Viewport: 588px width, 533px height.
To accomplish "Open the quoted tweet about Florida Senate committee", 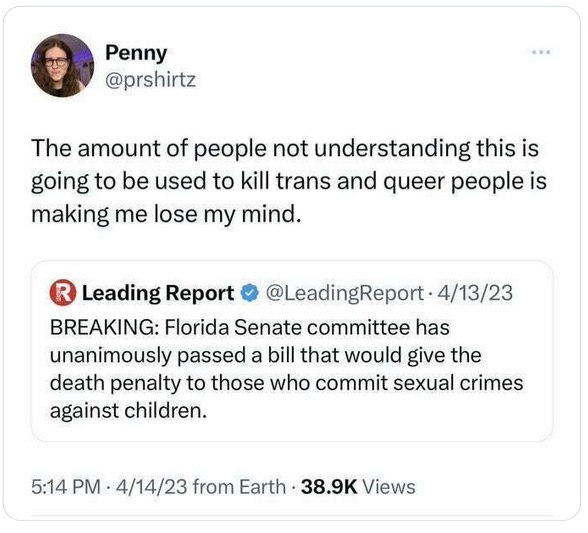I will pyautogui.click(x=292, y=351).
